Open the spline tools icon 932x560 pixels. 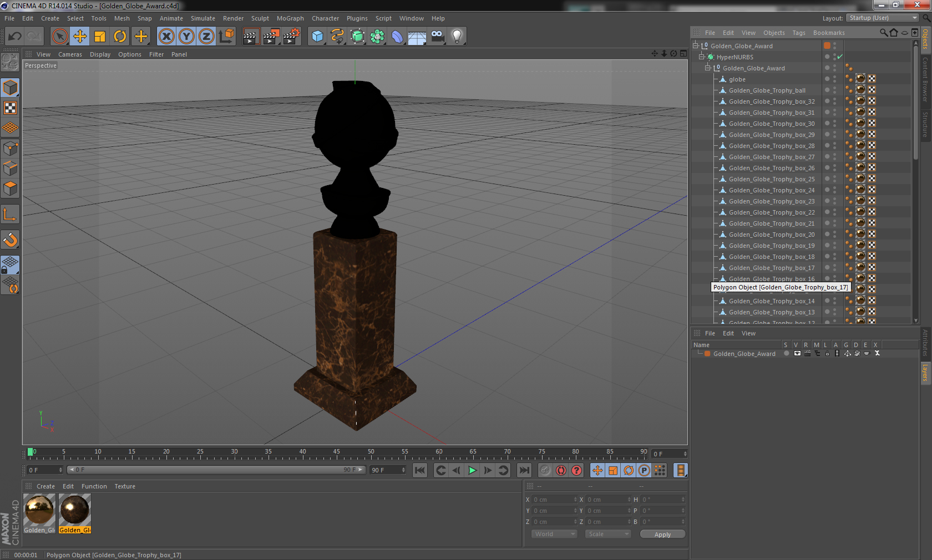pos(337,37)
